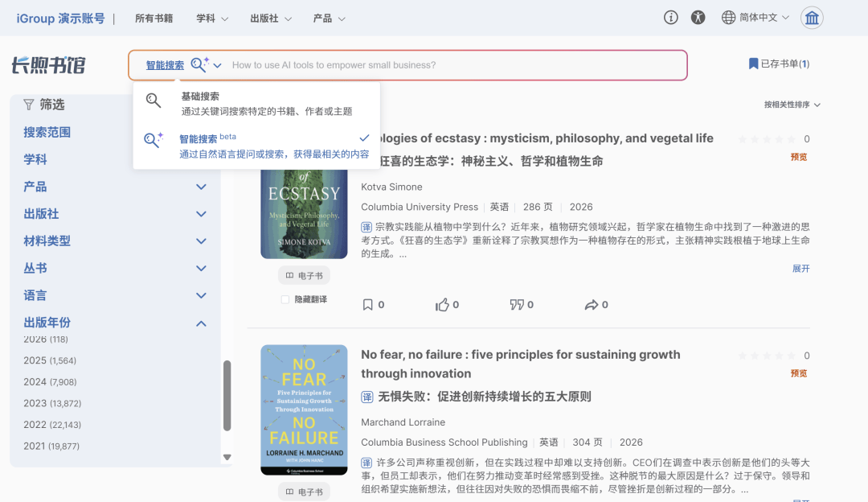
Task: Open the Ecstasy book cover thumbnail
Action: coord(304,214)
